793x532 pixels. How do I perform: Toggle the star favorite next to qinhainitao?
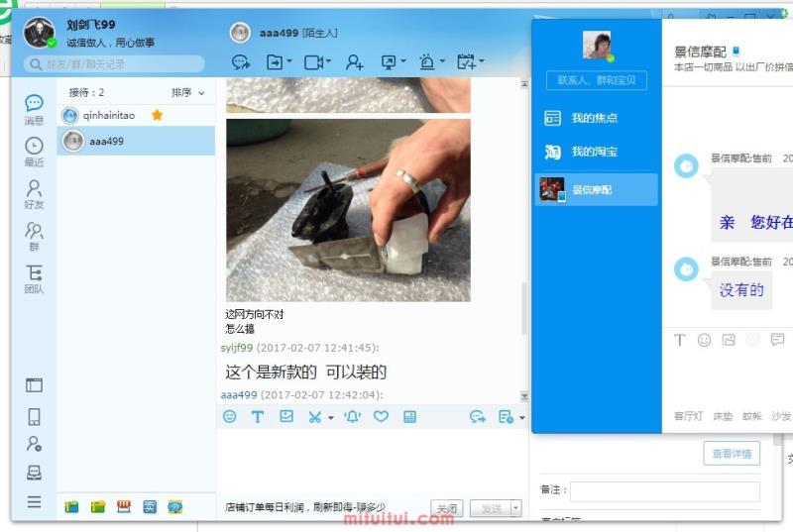pos(158,115)
